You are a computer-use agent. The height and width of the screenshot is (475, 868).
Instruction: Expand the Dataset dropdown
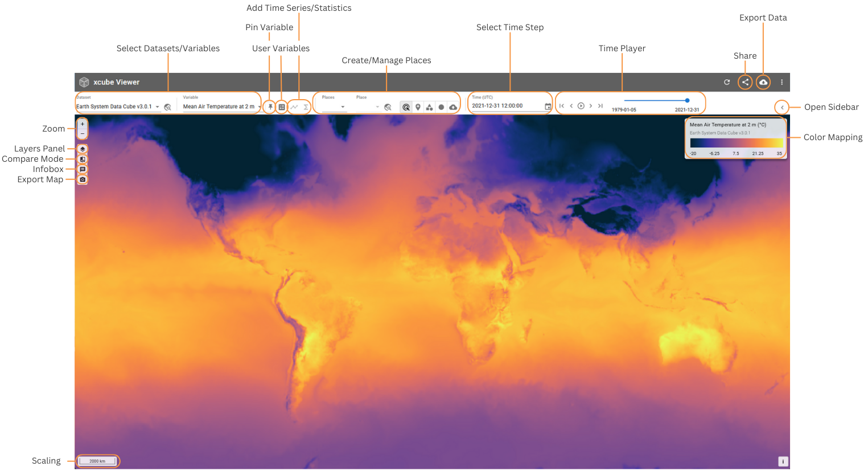pos(157,107)
